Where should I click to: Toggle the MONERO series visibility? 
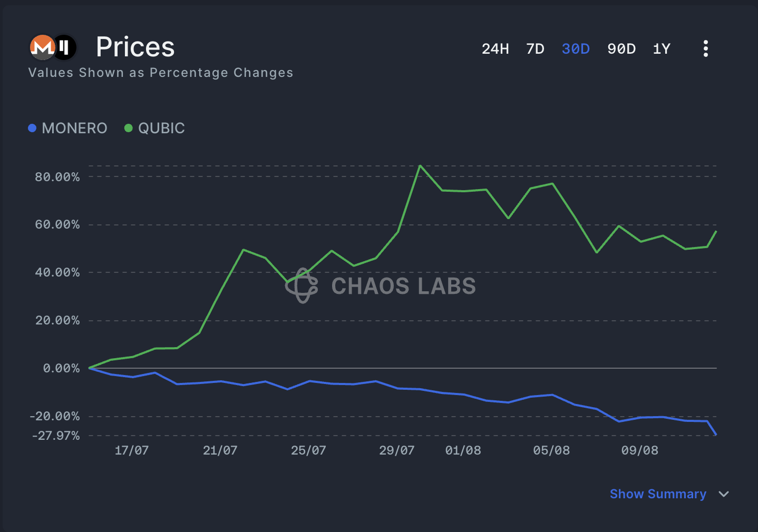coord(74,128)
